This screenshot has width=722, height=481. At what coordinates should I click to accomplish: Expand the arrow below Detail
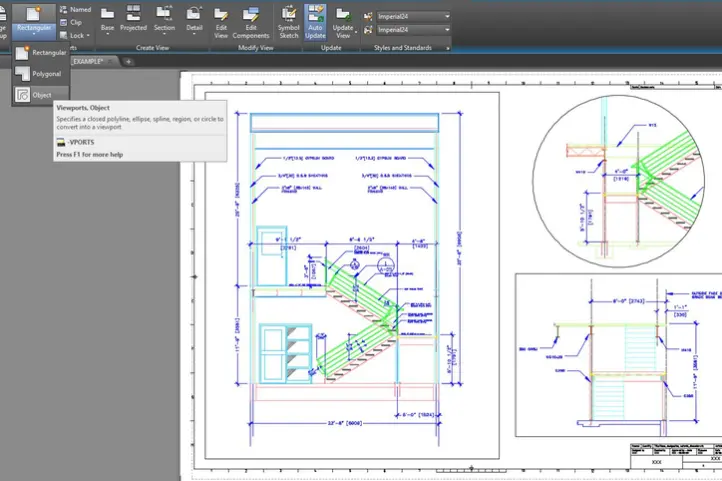194,35
